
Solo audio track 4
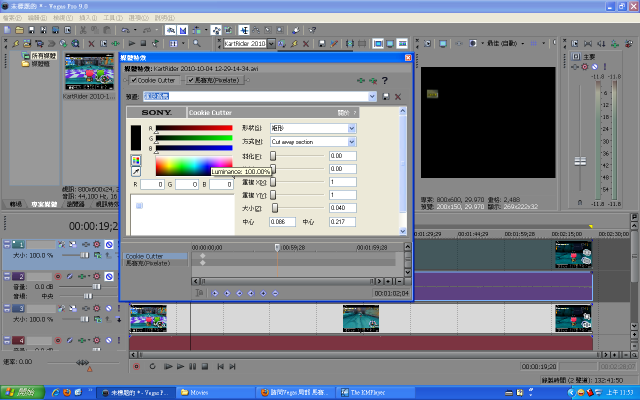tap(119, 340)
